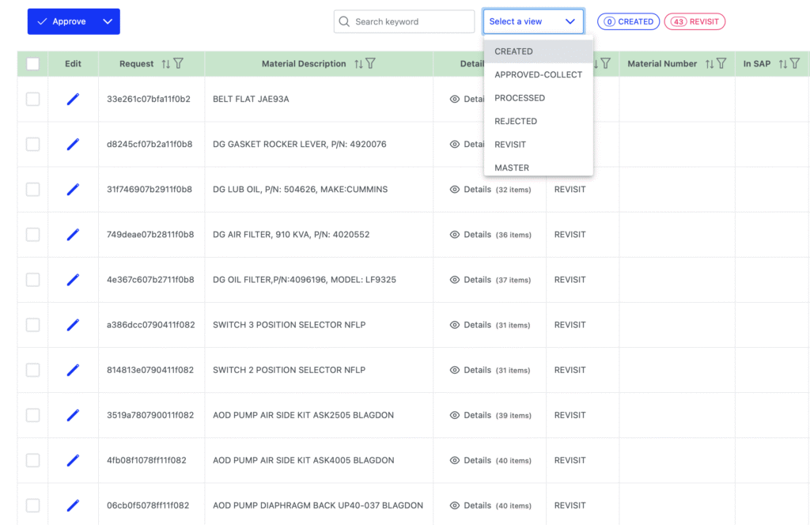Edit the SWITCH 3 POSITION SELECTOR row

73,325
